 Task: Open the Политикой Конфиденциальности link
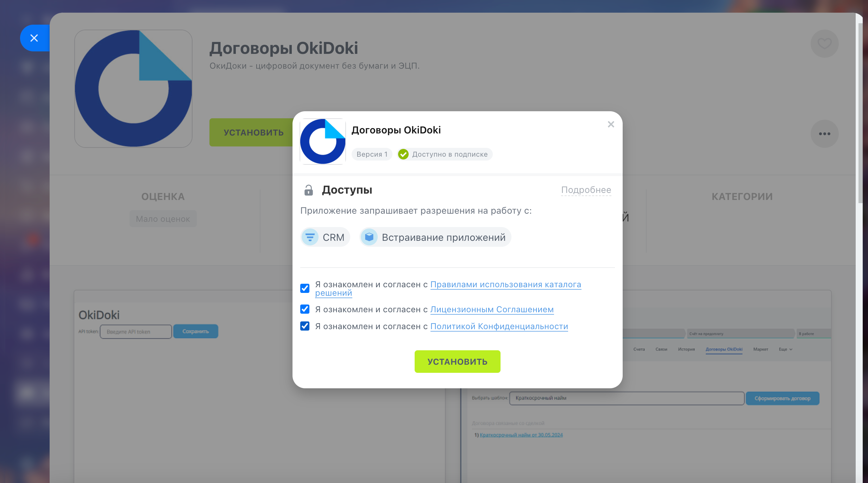coord(499,326)
